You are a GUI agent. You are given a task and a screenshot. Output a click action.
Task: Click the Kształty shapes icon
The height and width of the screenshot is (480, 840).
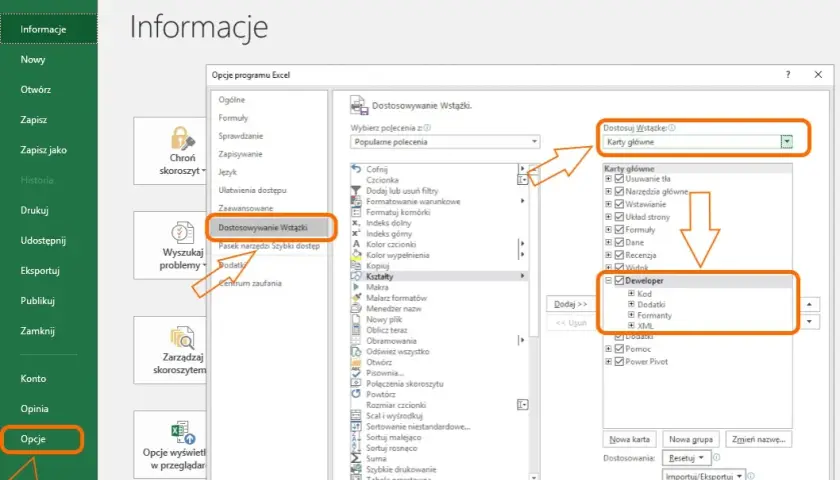click(356, 276)
